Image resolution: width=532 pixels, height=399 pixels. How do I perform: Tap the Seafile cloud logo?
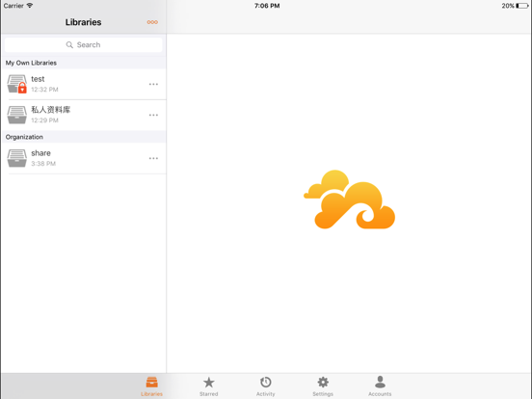pyautogui.click(x=349, y=199)
